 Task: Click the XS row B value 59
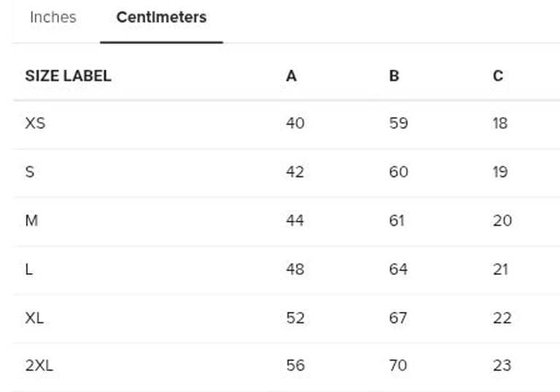(x=399, y=123)
